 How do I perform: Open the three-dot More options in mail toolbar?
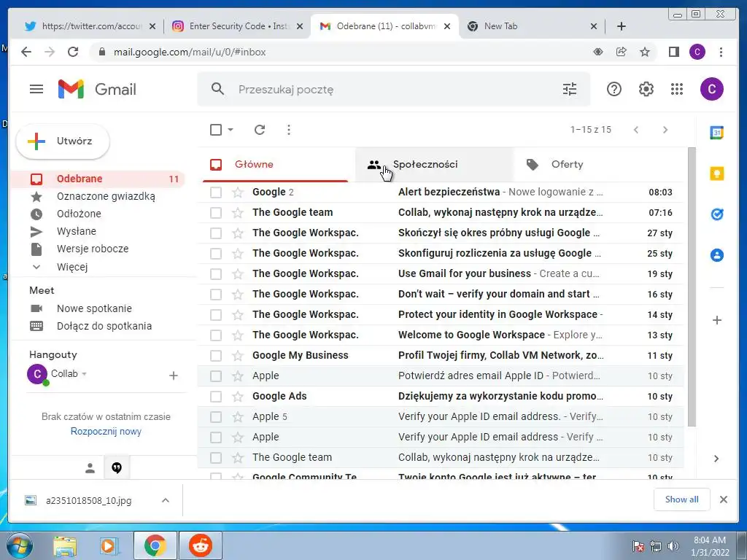pyautogui.click(x=288, y=130)
